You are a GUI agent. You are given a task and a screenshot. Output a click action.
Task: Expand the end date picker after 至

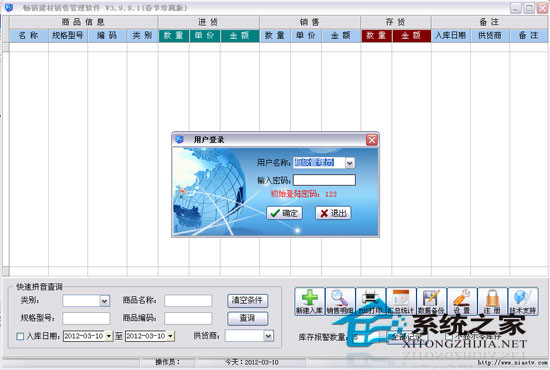[170, 336]
